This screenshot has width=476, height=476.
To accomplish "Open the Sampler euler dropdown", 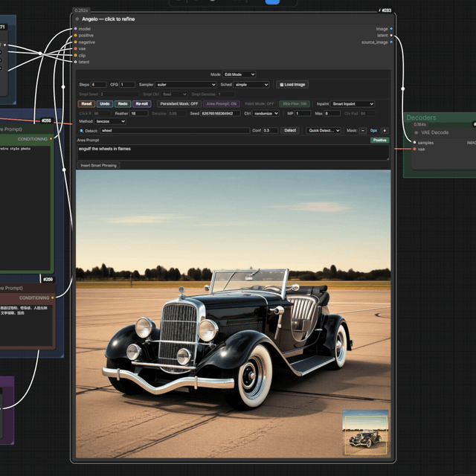I will pos(186,84).
